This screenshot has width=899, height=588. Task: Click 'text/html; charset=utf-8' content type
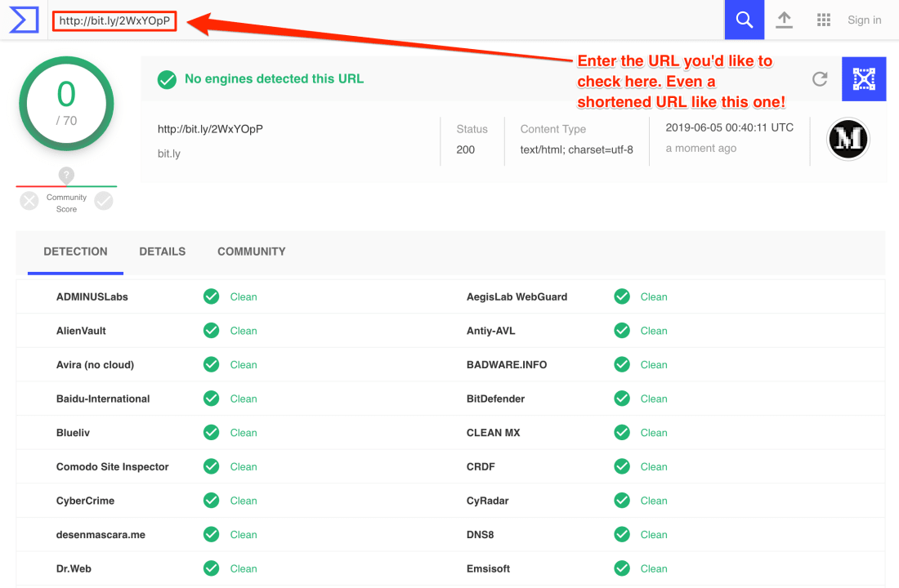[577, 149]
